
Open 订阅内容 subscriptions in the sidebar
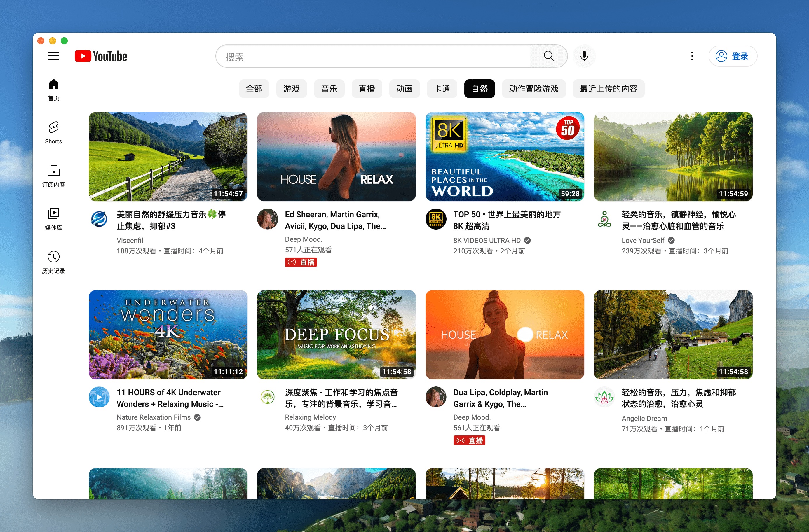[x=53, y=176]
